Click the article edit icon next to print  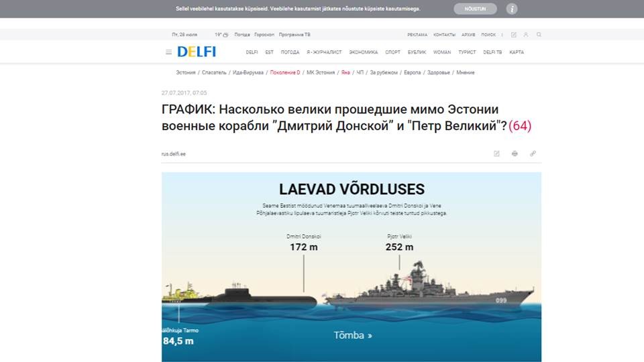pos(496,154)
